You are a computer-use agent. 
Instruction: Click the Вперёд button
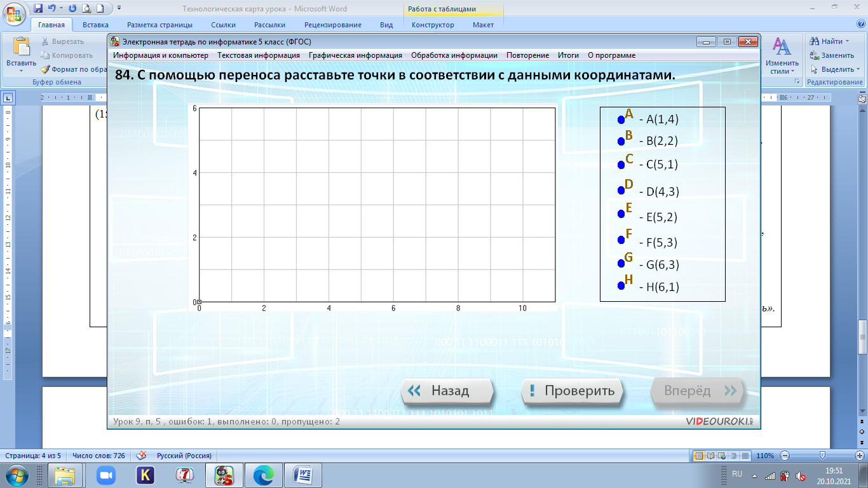click(x=698, y=391)
